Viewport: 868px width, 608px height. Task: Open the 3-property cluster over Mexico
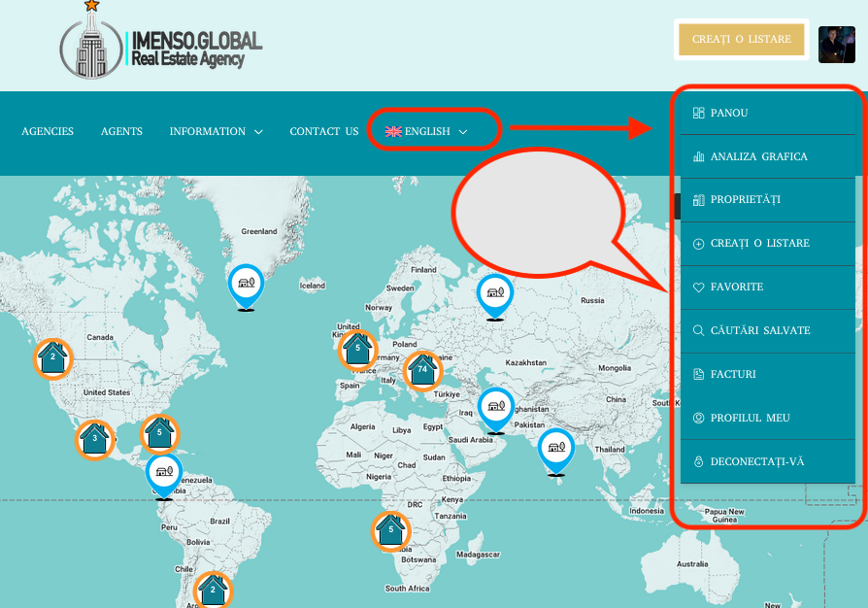pos(94,440)
